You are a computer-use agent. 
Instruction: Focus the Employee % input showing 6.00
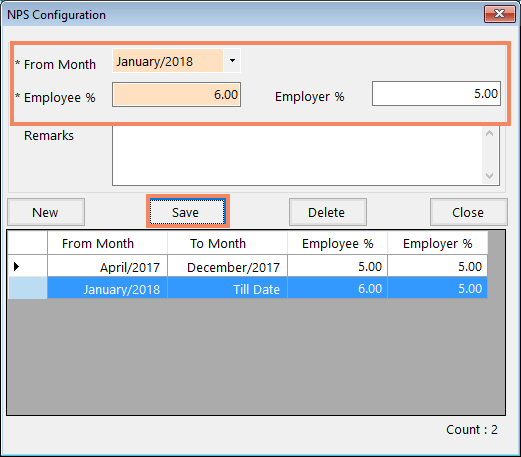[176, 95]
